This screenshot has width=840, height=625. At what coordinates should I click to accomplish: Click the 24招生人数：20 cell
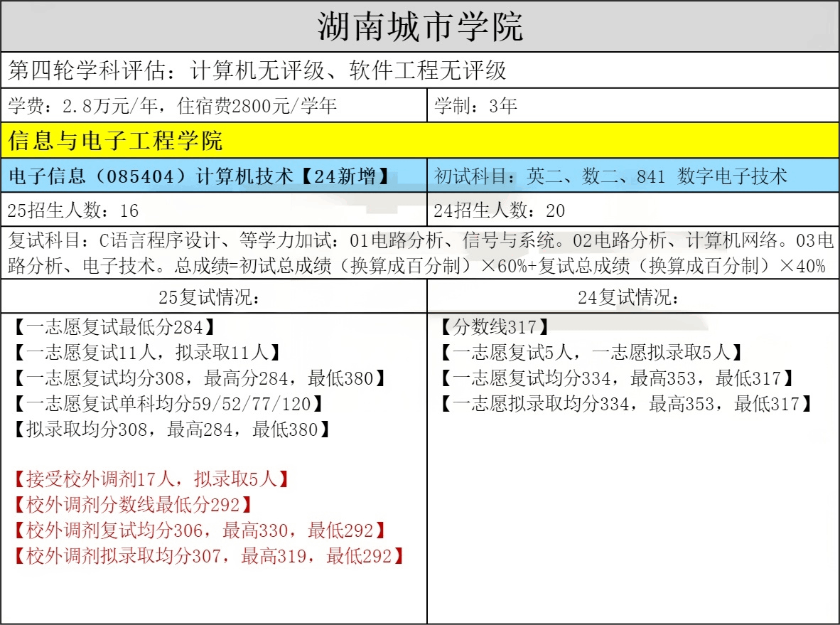[500, 210]
